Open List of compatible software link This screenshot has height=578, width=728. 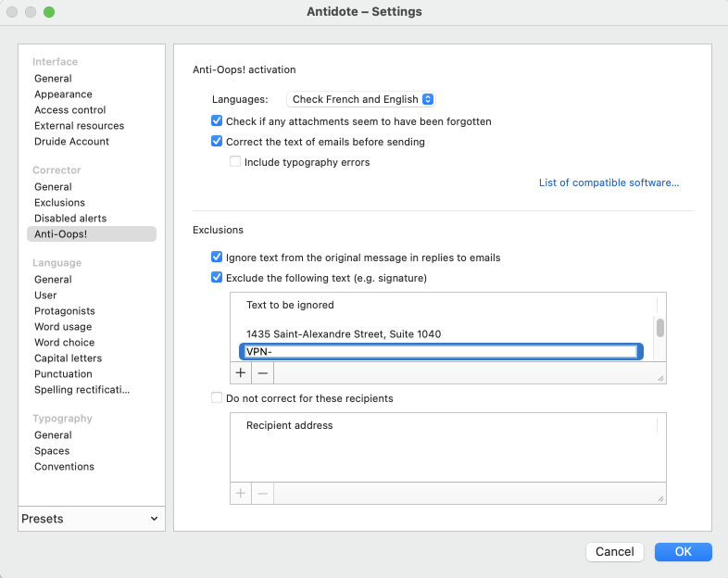(x=609, y=183)
